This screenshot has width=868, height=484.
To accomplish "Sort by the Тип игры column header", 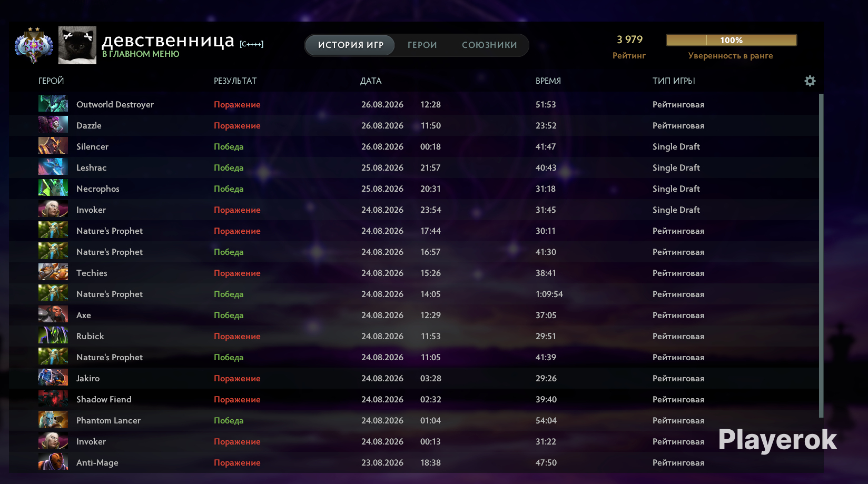I will click(674, 81).
